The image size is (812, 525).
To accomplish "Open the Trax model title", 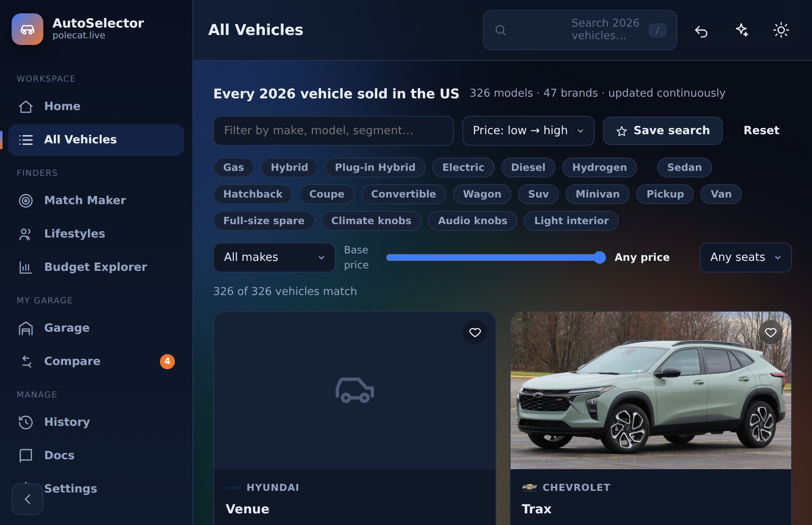I will pyautogui.click(x=536, y=509).
